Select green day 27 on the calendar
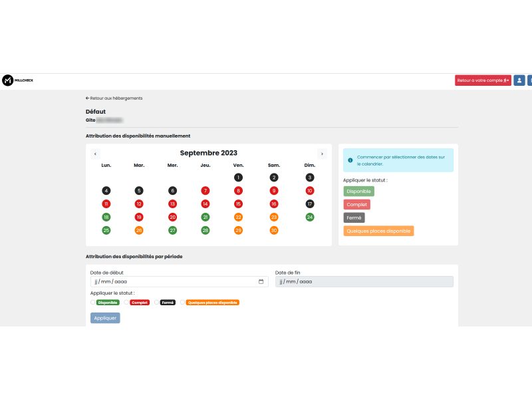 click(x=172, y=230)
